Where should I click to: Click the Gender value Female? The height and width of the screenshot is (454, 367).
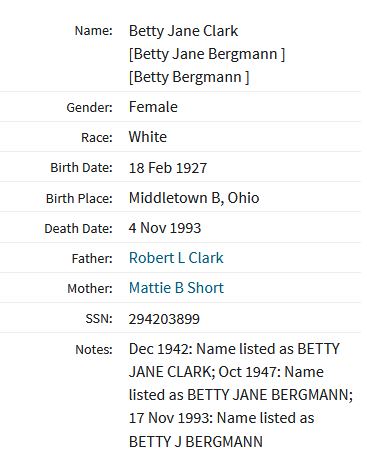point(153,107)
